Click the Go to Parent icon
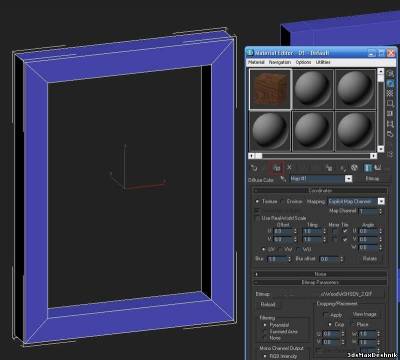400x360 pixels. (378, 168)
